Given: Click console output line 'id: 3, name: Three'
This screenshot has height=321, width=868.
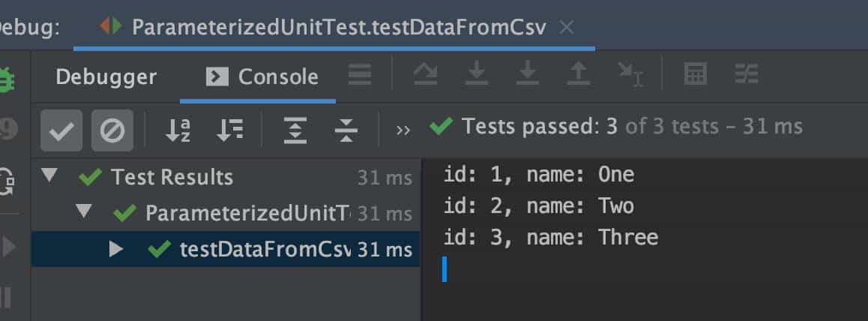Looking at the screenshot, I should tap(550, 238).
